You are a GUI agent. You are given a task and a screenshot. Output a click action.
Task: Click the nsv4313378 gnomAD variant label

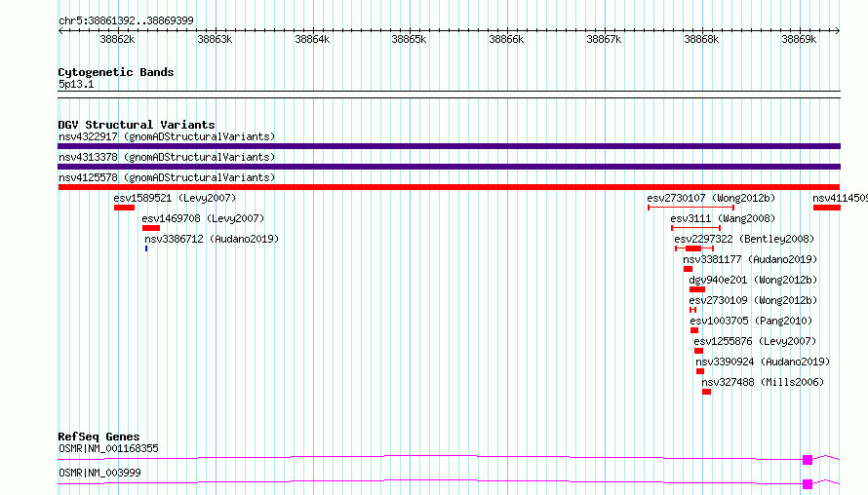coord(167,157)
